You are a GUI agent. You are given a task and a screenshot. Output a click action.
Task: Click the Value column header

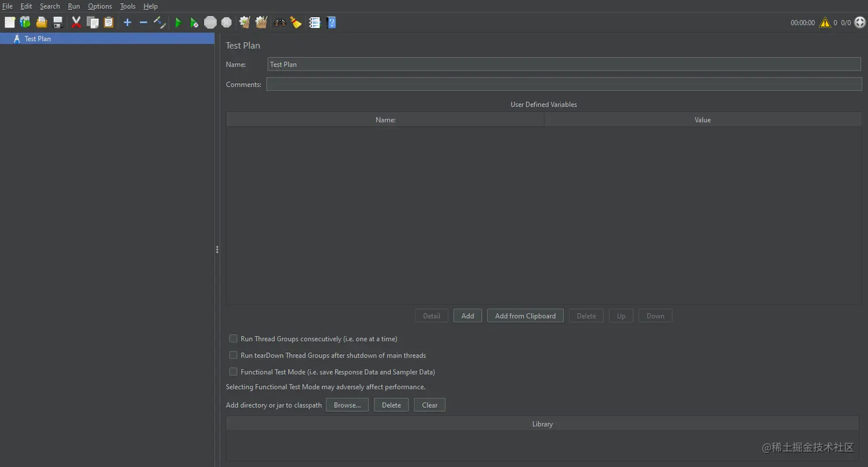(703, 120)
